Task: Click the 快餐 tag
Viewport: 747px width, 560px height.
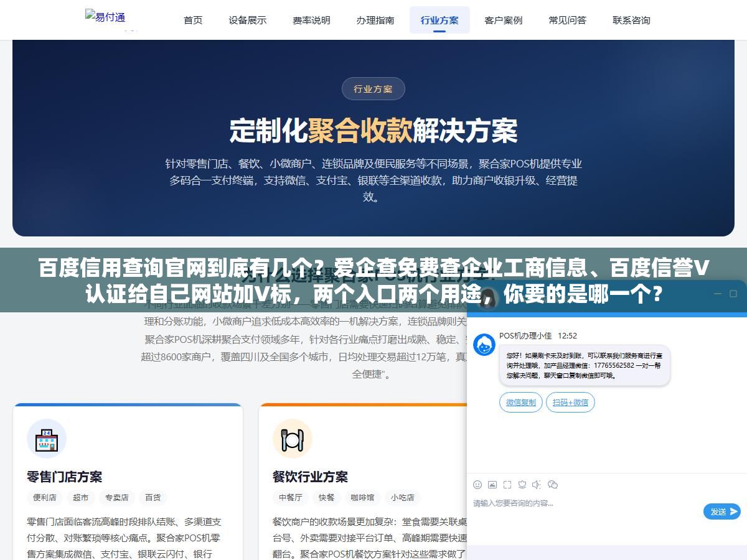Action: tap(326, 498)
